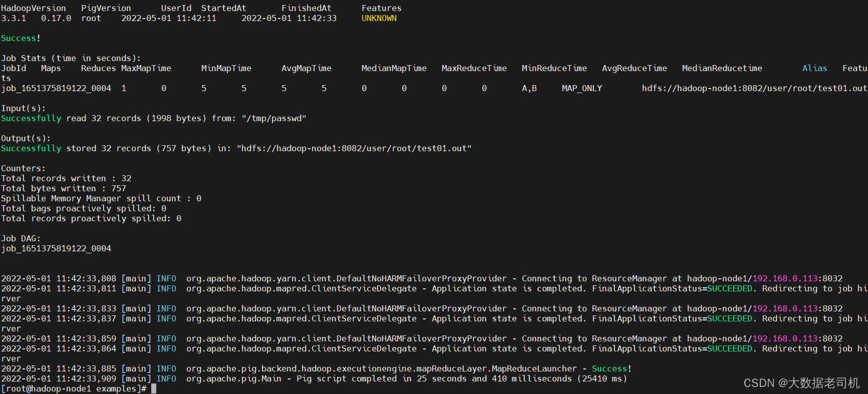The height and width of the screenshot is (394, 868).
Task: Click job id under Job DAG
Action: click(x=56, y=248)
